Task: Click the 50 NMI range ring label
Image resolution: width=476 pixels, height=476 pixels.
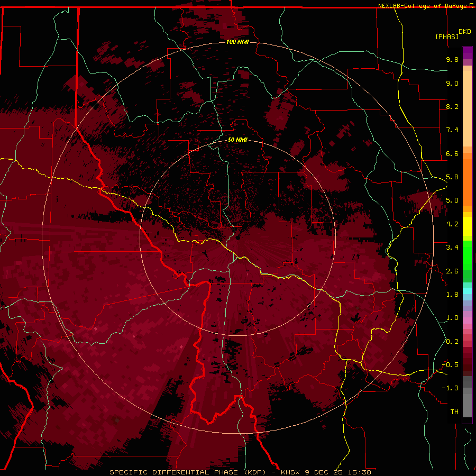Action: pos(237,140)
